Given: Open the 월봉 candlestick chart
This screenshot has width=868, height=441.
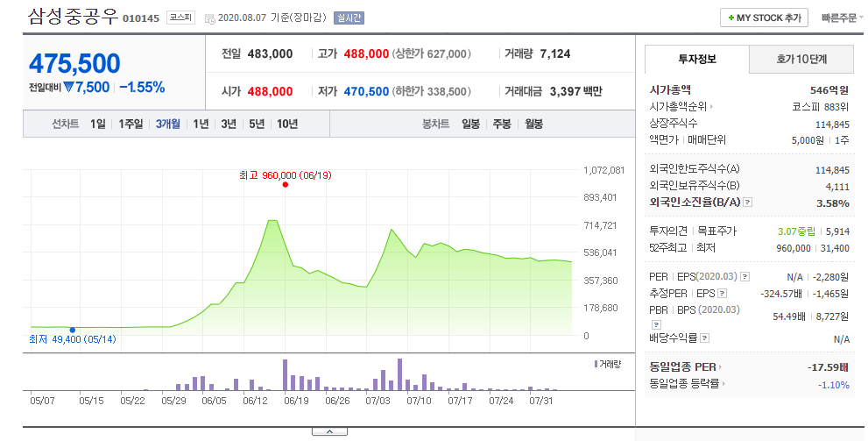Looking at the screenshot, I should [534, 124].
